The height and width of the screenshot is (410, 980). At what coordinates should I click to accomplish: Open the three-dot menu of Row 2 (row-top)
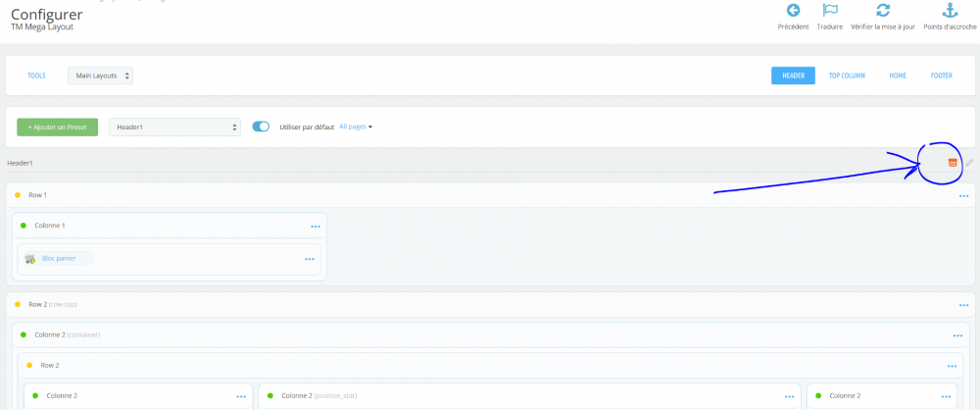pyautogui.click(x=963, y=305)
